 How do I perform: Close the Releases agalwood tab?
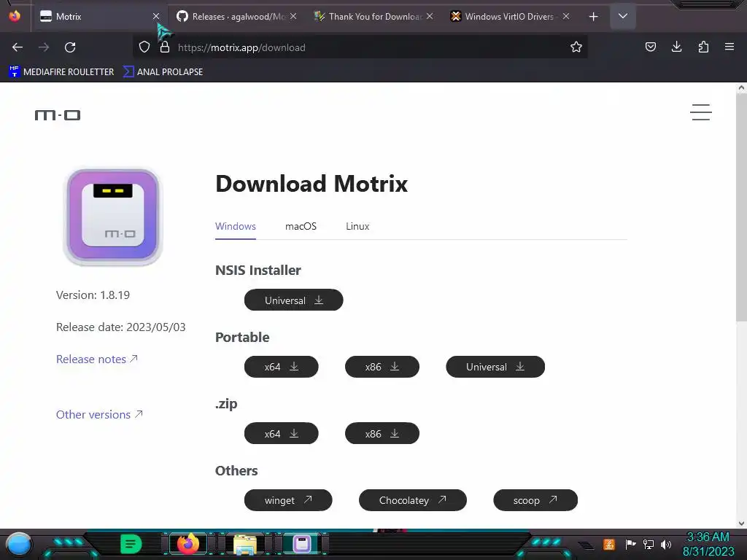pyautogui.click(x=293, y=17)
